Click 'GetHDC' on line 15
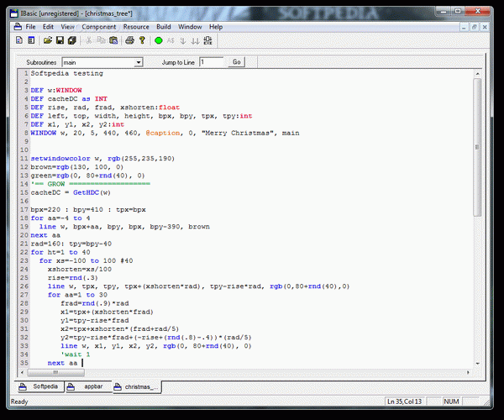The width and height of the screenshot is (504, 420). [x=86, y=192]
